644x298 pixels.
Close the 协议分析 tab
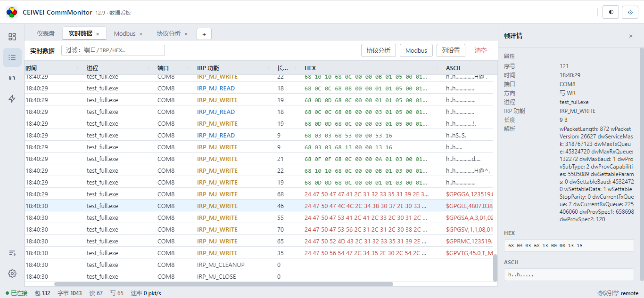(x=186, y=34)
